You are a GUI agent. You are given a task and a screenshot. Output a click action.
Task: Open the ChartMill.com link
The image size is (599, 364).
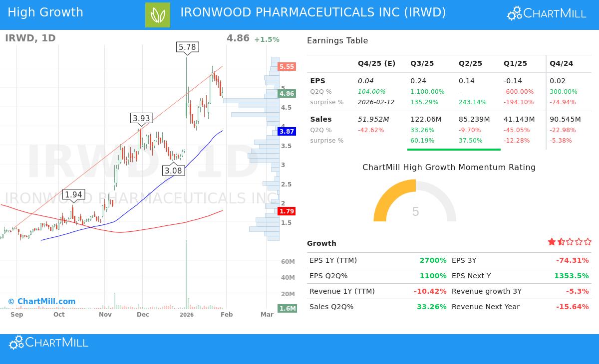(46, 301)
